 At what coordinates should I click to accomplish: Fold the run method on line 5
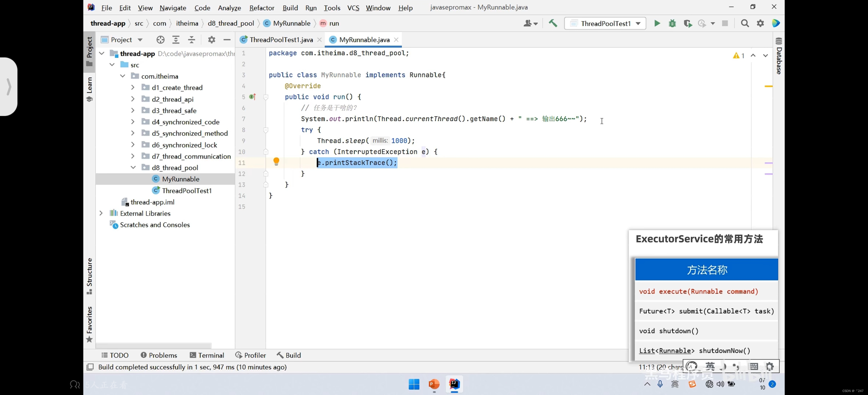[266, 97]
